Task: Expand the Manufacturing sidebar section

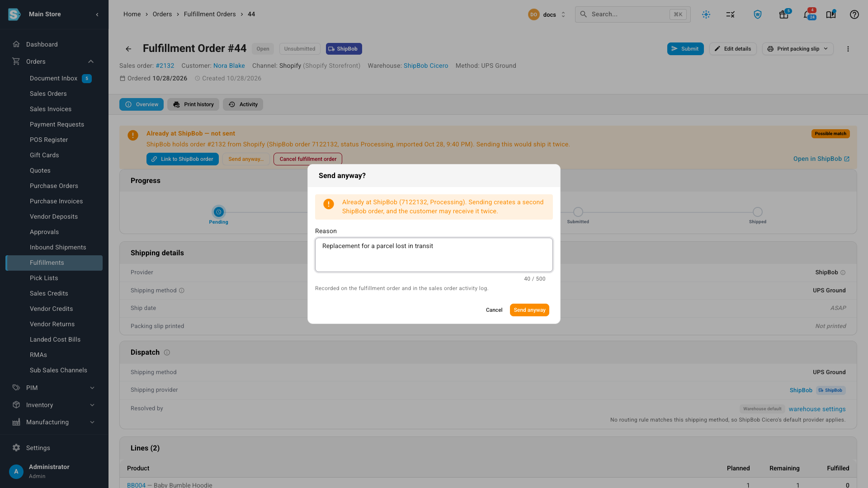Action: click(x=92, y=422)
